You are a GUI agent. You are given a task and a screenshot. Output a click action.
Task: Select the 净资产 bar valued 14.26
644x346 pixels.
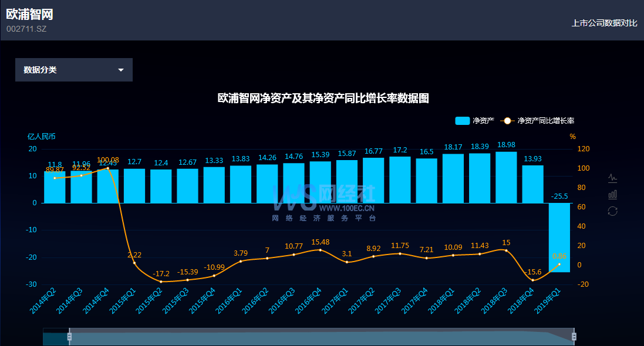[267, 184]
